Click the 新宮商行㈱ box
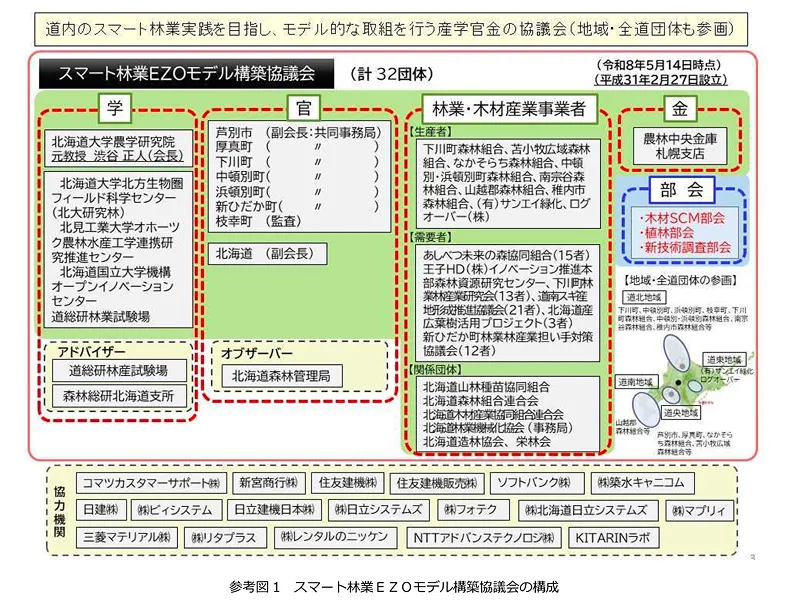This screenshot has width=790, height=611. [x=269, y=483]
